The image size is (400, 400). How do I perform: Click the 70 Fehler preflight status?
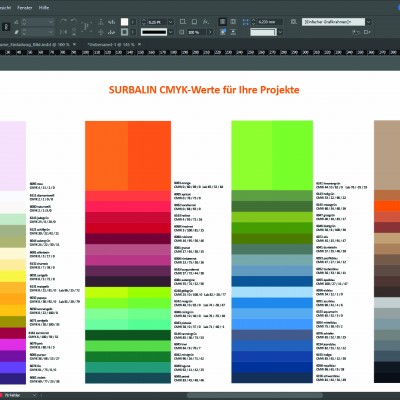pos(12,395)
